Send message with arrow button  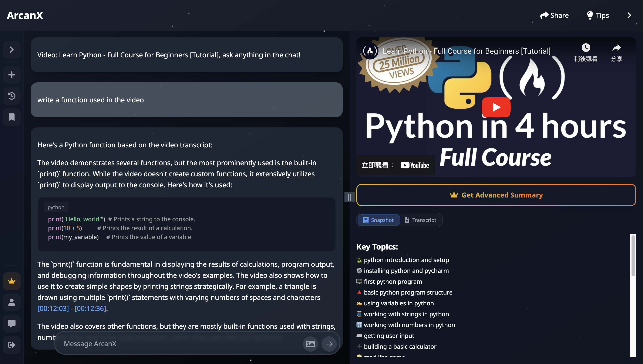pos(329,344)
